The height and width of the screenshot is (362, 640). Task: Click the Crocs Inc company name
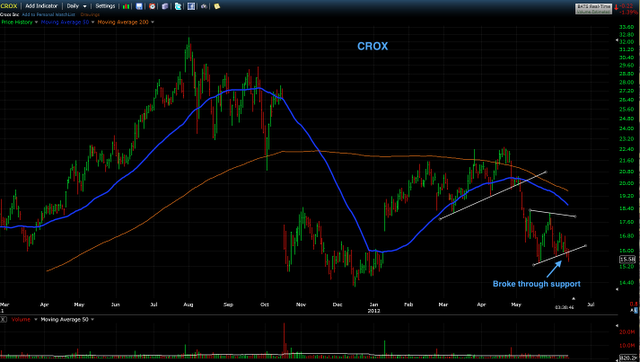[9, 15]
